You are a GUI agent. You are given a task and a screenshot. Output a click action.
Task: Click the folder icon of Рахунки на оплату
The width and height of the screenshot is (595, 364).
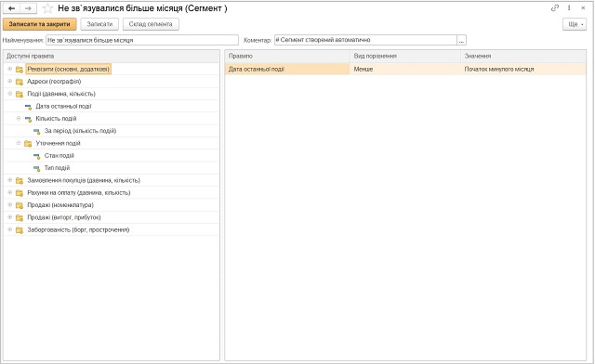pyautogui.click(x=20, y=193)
